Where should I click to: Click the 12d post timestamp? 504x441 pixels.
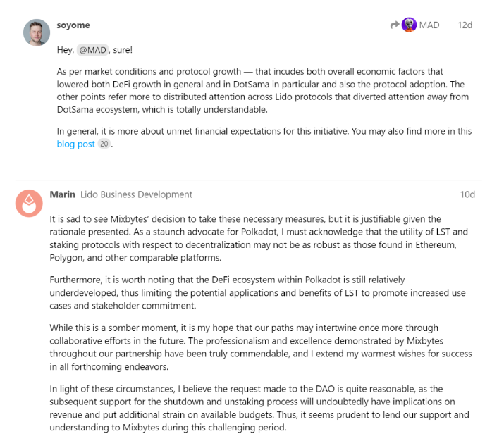pyautogui.click(x=465, y=25)
